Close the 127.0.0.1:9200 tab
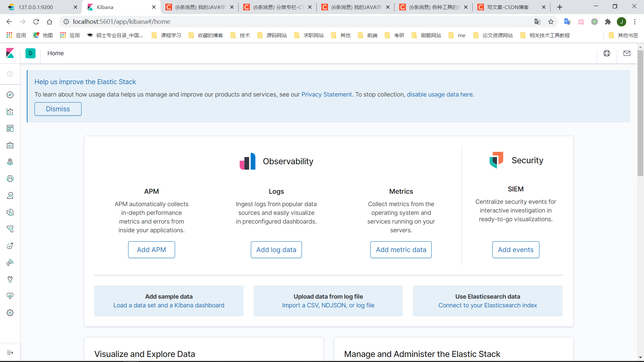Screen dimensions: 644x362 75,7
